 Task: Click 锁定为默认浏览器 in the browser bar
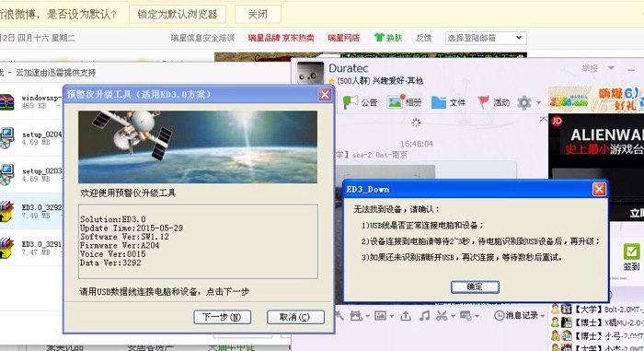point(178,15)
